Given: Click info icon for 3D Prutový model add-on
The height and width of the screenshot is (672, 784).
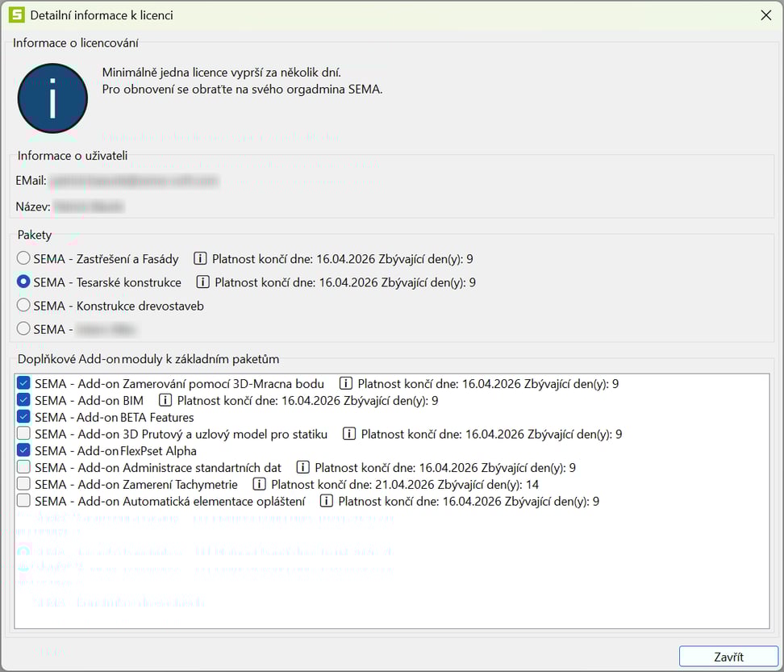Looking at the screenshot, I should pyautogui.click(x=349, y=434).
